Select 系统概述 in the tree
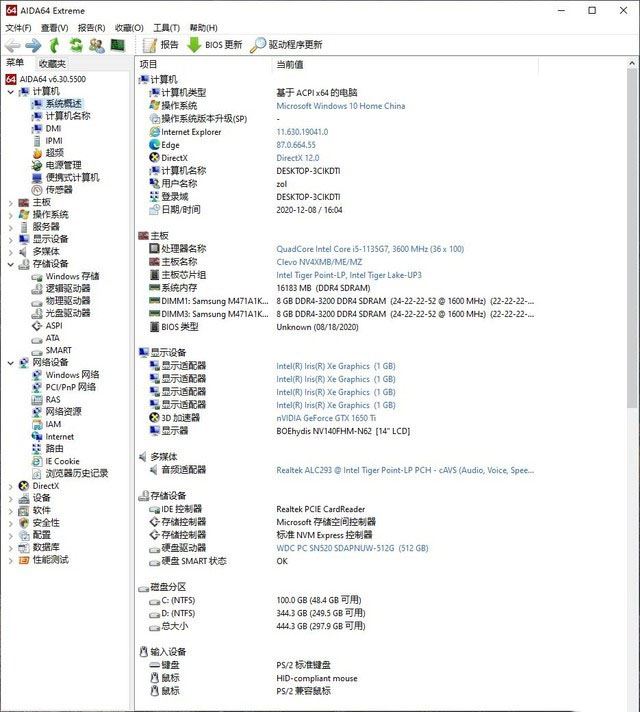Viewport: 640px width, 712px height. point(64,104)
